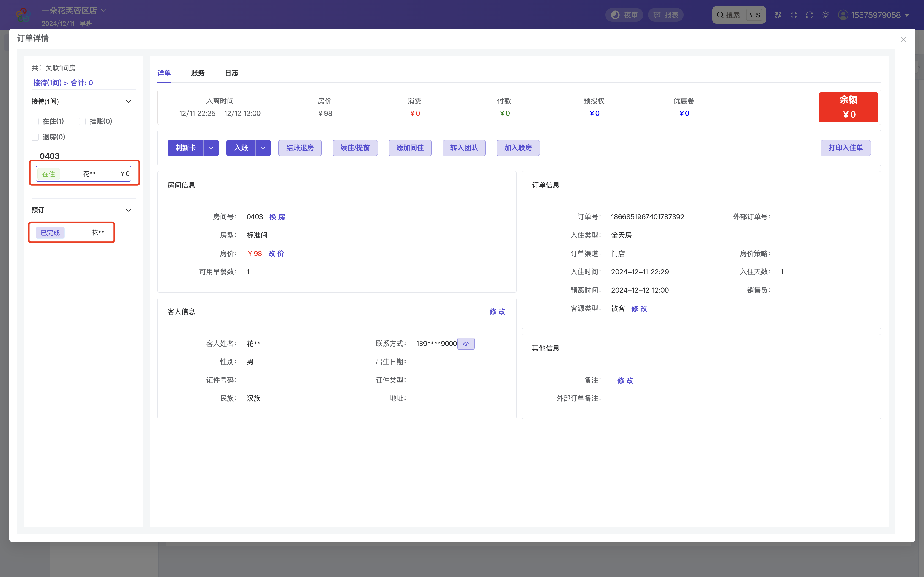Click the 搜索 search box
This screenshot has width=924, height=577.
click(739, 15)
